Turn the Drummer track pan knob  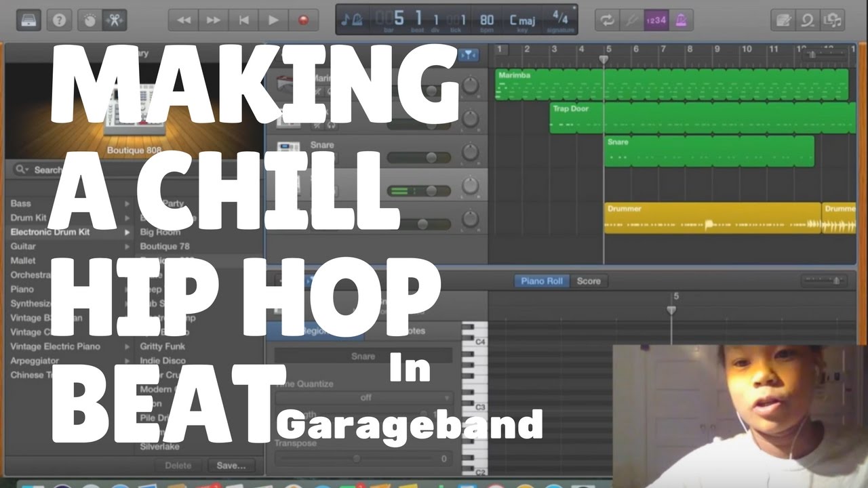[x=470, y=219]
